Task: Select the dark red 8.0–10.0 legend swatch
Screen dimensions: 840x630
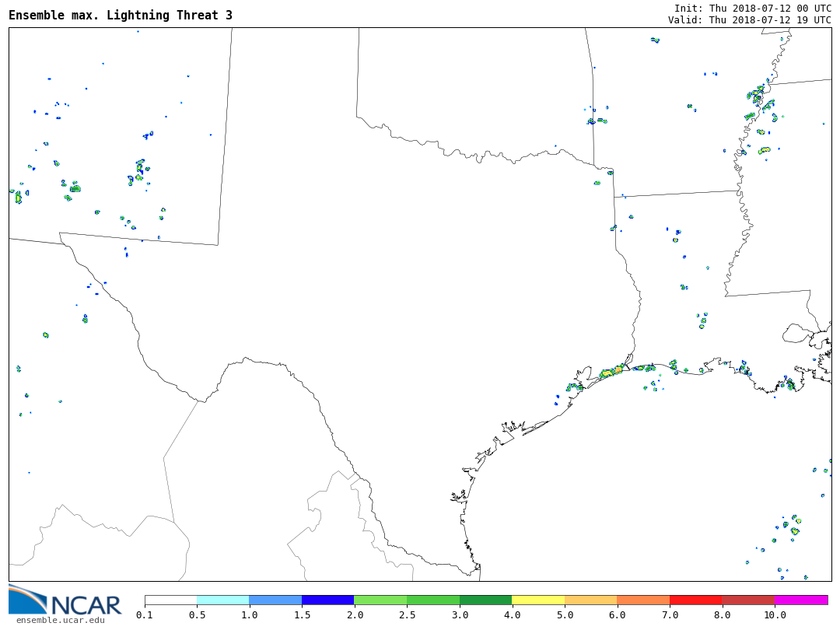Action: (748, 600)
